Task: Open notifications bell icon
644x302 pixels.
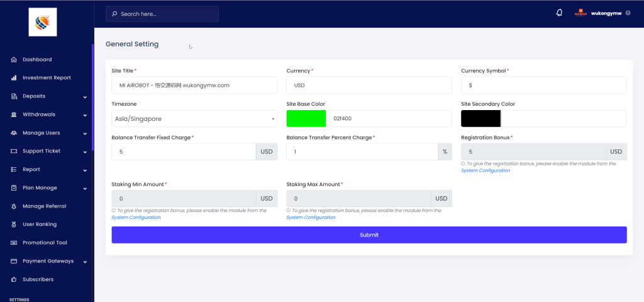Action: click(559, 13)
